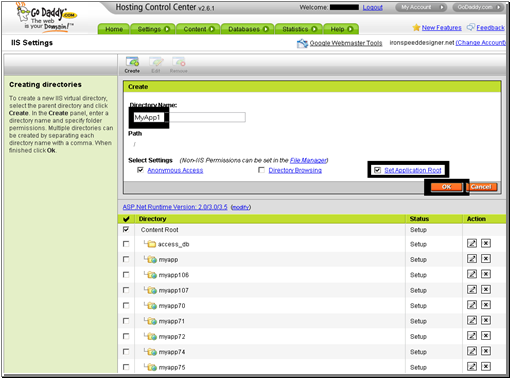
Task: Click the delete icon for myapp row
Action: [486, 259]
